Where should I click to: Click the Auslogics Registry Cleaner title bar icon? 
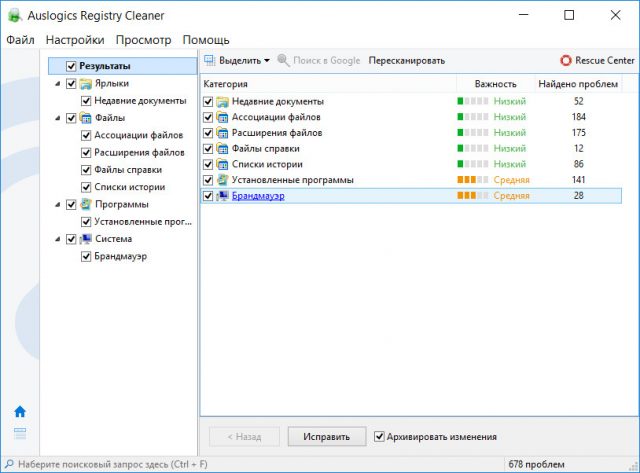point(14,15)
